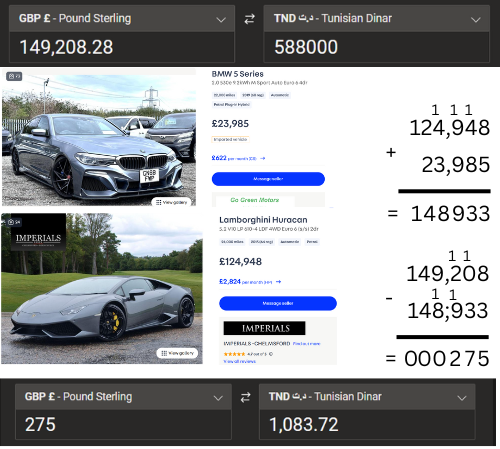Click the Lamborghini subtitle 5.2 V10 LP 610-4
Screen dimensions: 500x449
269,229
